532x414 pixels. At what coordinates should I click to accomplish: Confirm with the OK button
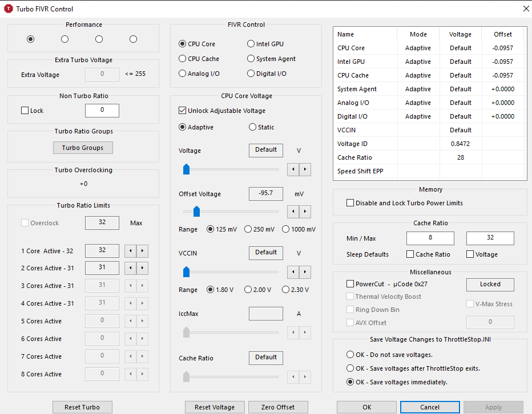[367, 407]
